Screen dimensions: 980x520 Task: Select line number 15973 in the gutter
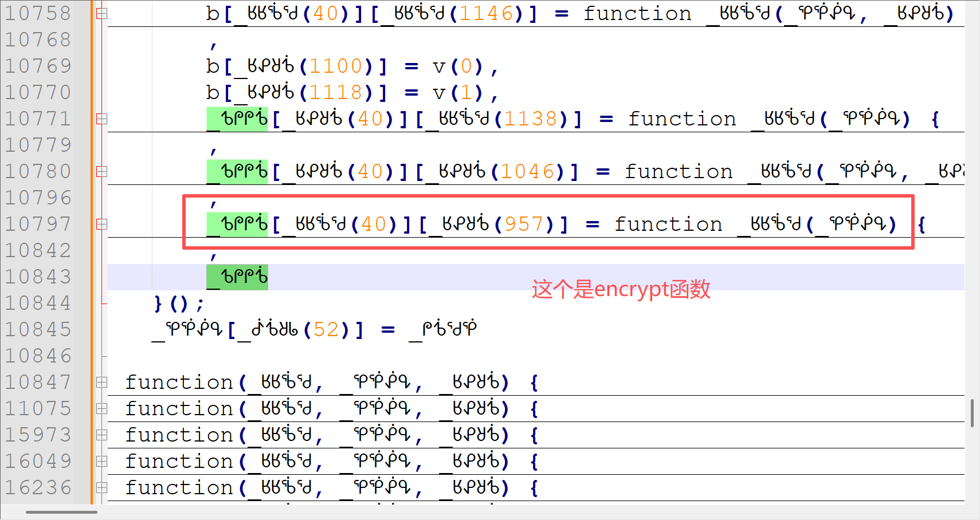pos(38,435)
